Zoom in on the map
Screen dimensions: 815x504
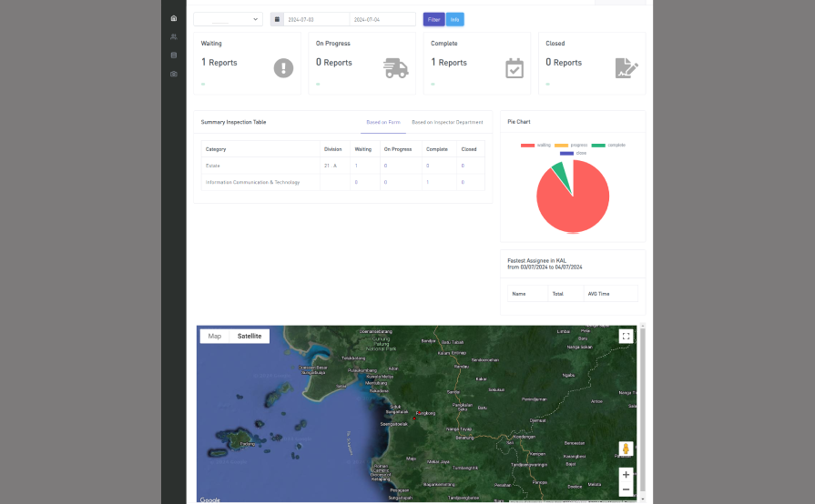[x=626, y=474]
